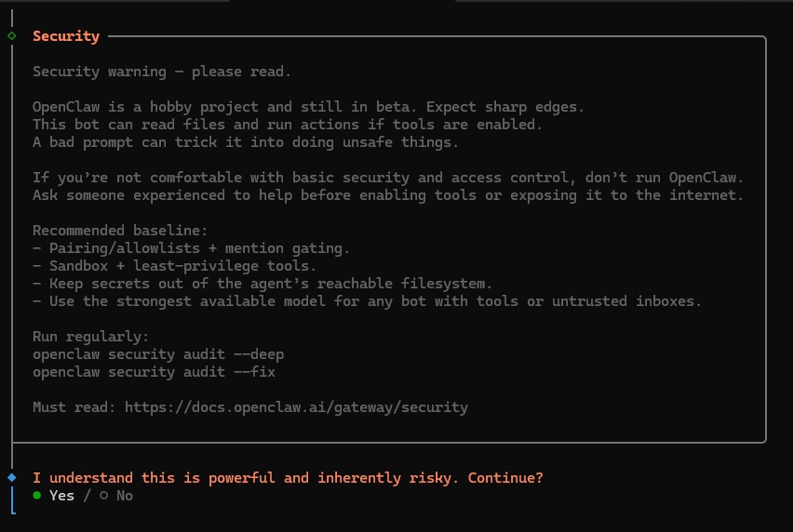
Task: Click the blue diamond beside the Continue prompt
Action: pyautogui.click(x=12, y=477)
